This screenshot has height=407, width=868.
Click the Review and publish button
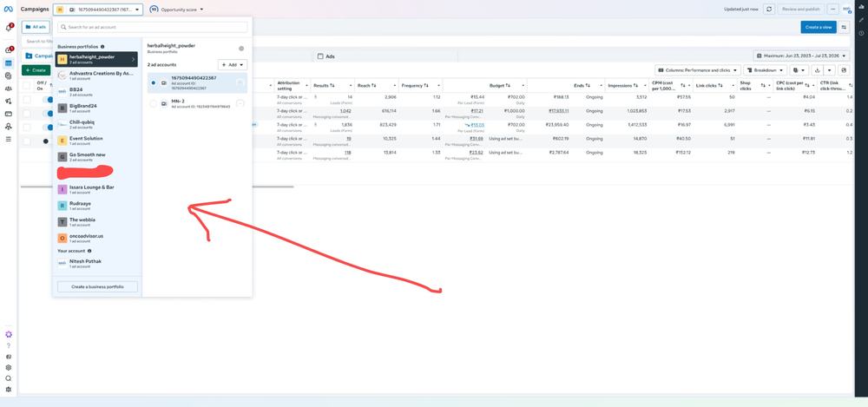point(801,10)
